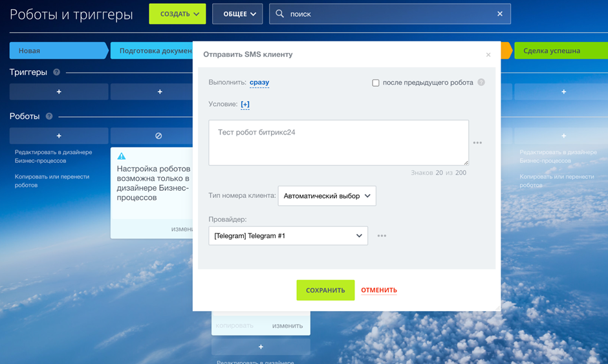Select the Подготовка документов stage tab

point(151,51)
